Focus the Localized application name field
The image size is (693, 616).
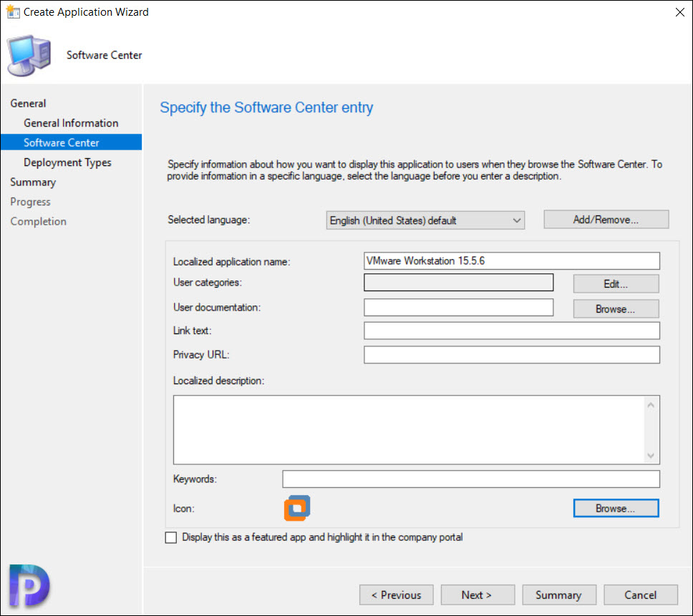(x=512, y=261)
